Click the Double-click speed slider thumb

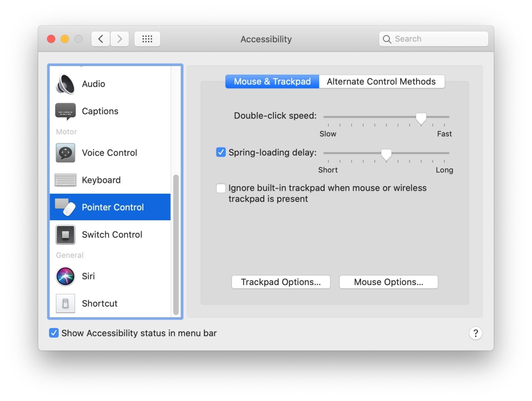[421, 118]
